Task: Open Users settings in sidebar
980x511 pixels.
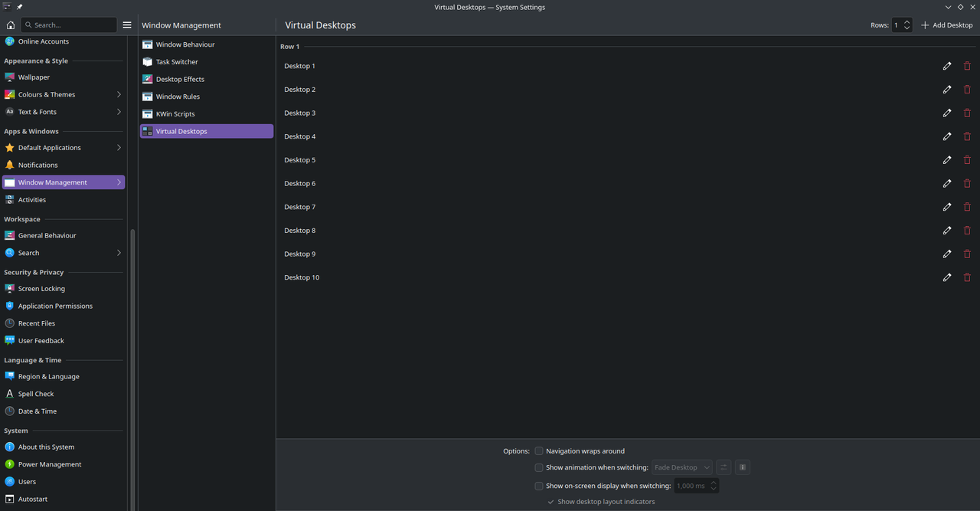Action: (64, 482)
